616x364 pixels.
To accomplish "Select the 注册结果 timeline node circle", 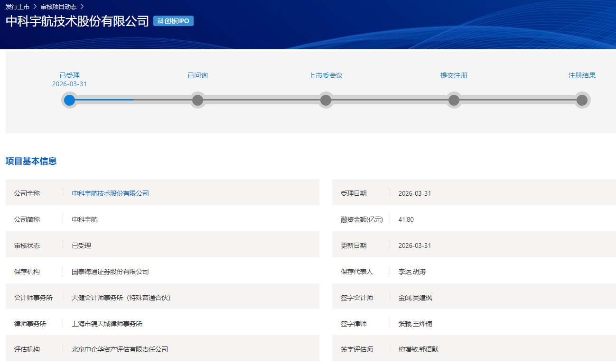I will point(582,100).
